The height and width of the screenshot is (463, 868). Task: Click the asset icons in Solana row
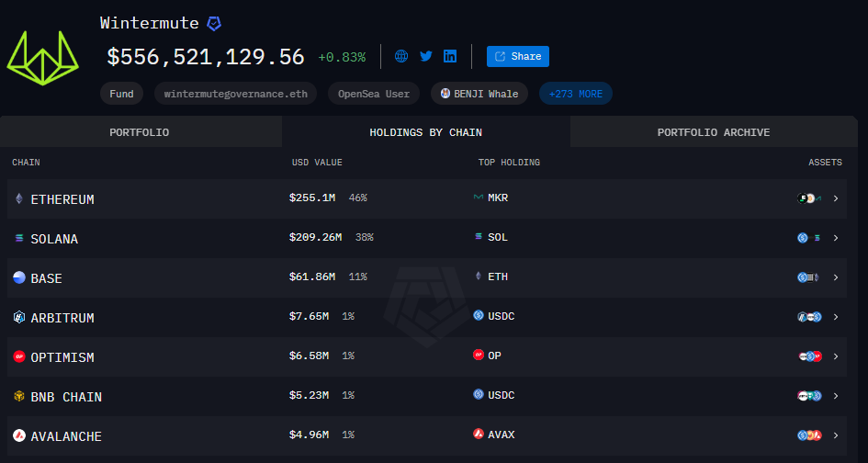[x=809, y=238]
